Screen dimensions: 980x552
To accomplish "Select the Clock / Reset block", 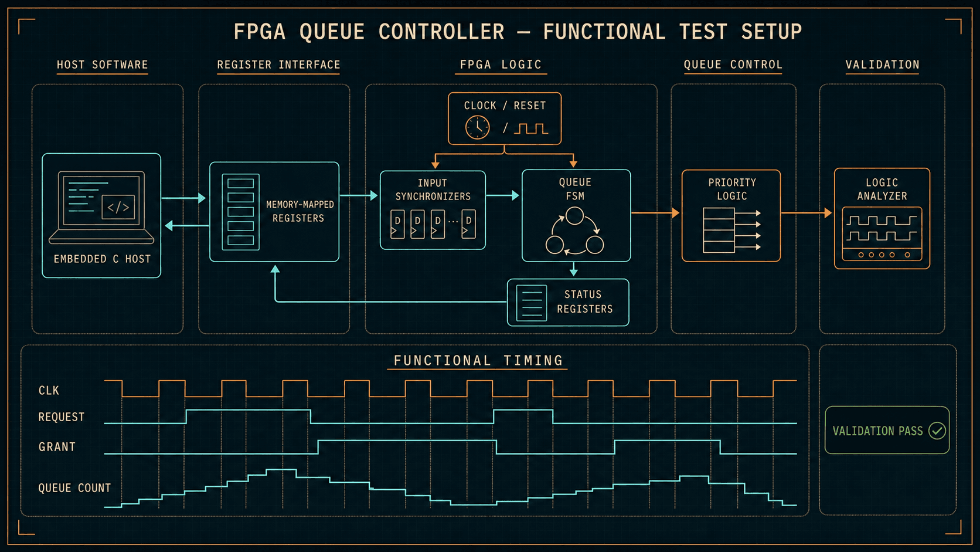I will point(505,118).
